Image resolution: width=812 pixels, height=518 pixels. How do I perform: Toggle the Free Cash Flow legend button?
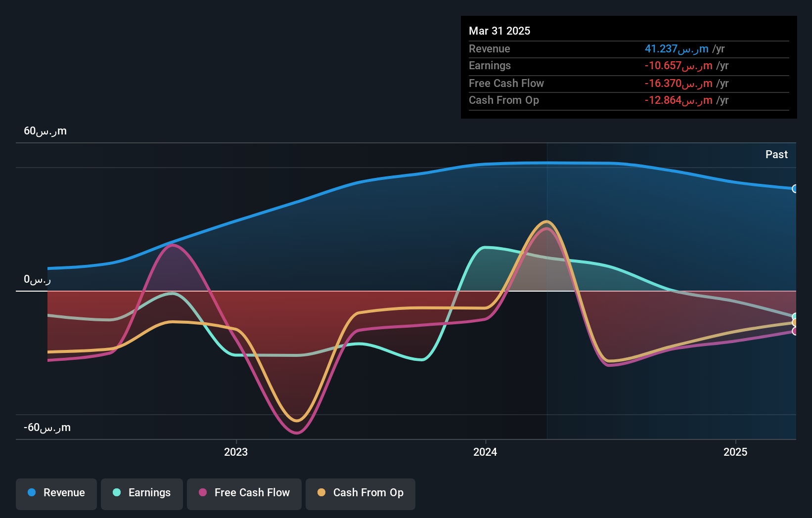[244, 494]
